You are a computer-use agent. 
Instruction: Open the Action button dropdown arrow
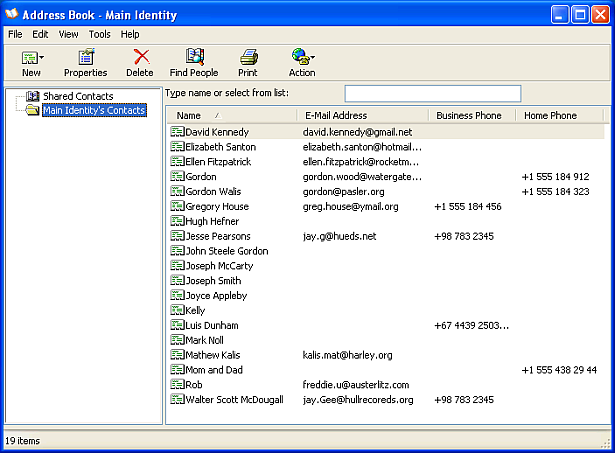coord(313,58)
